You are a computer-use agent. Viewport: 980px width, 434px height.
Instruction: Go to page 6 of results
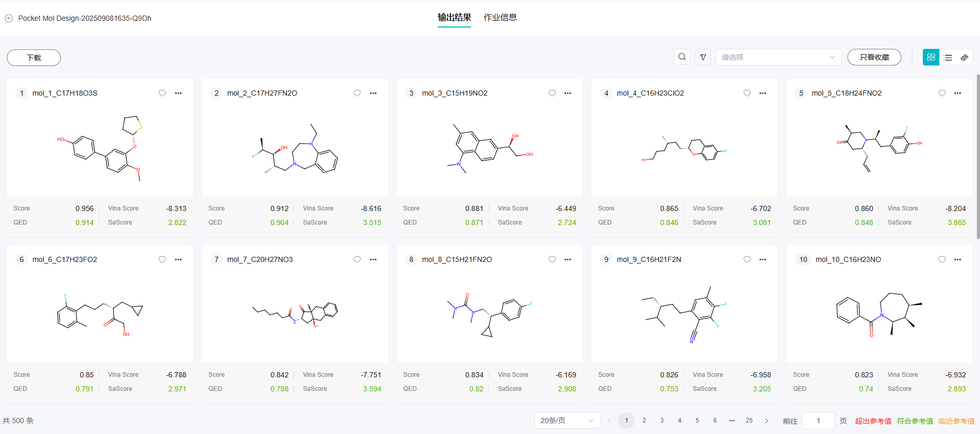(715, 420)
